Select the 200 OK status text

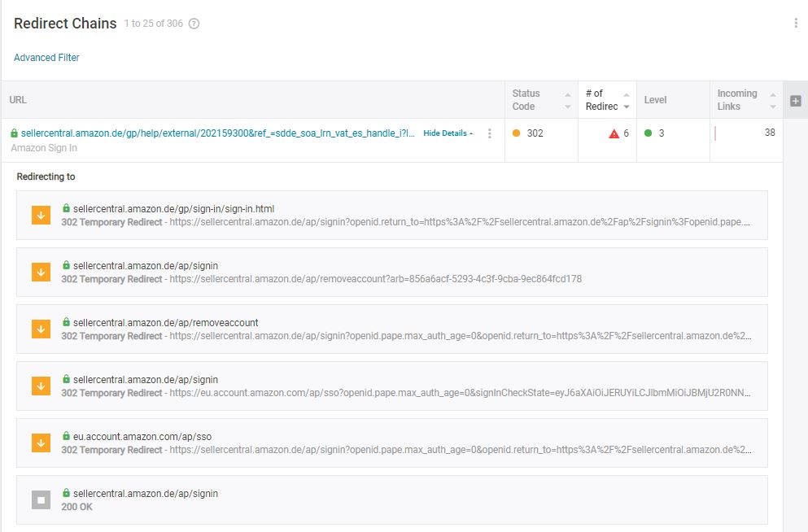pos(76,507)
